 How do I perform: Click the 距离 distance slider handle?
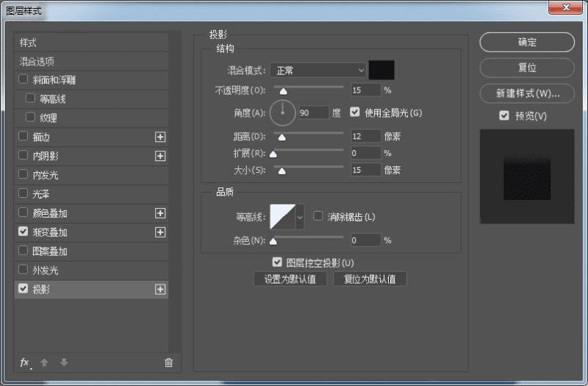click(x=282, y=137)
